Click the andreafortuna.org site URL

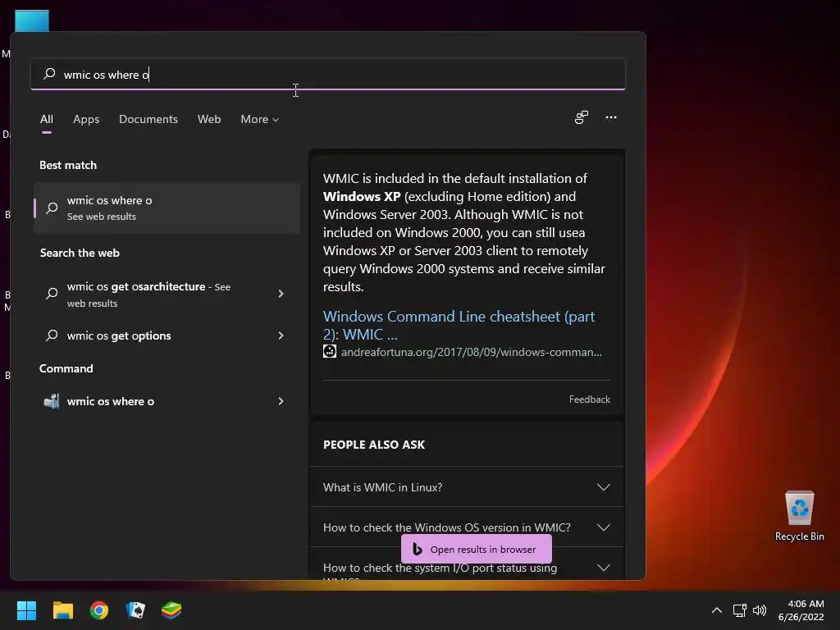click(x=472, y=352)
